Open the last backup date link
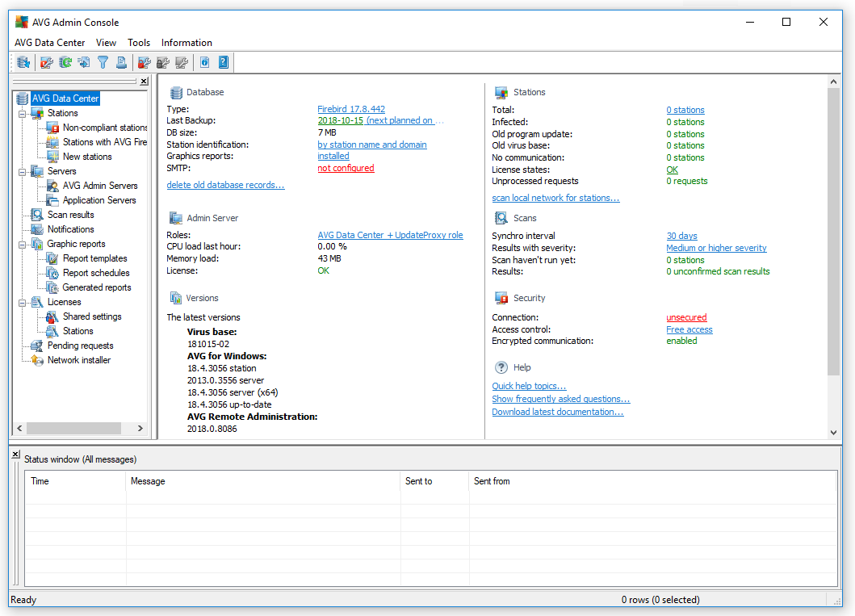This screenshot has width=855, height=616. (340, 120)
